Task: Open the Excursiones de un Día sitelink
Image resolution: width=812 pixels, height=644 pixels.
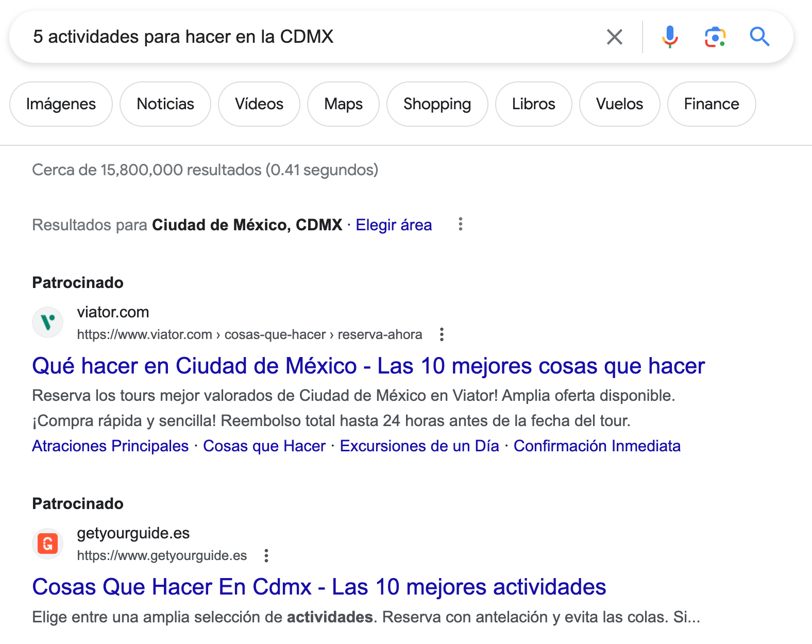Action: 419,446
